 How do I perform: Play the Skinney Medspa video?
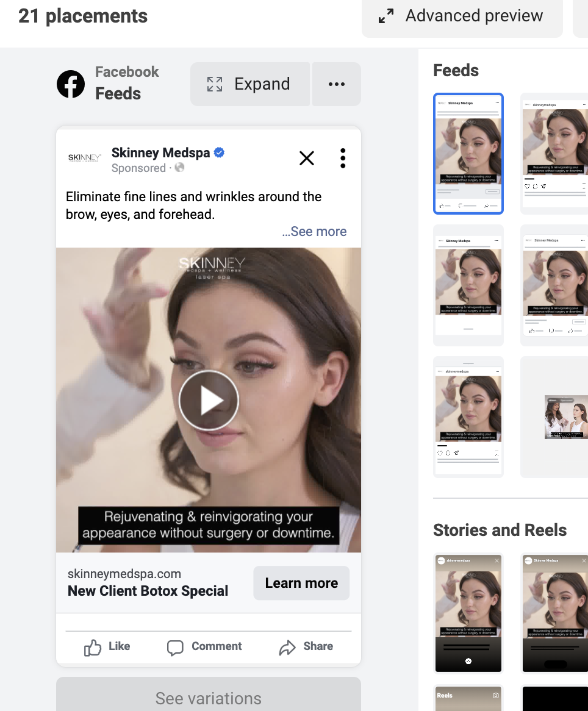tap(209, 401)
